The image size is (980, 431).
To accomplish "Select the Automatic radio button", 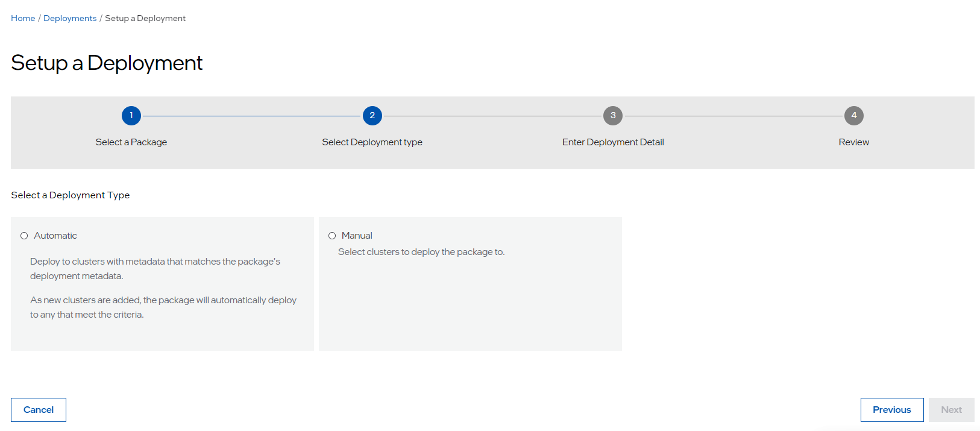I will click(24, 236).
